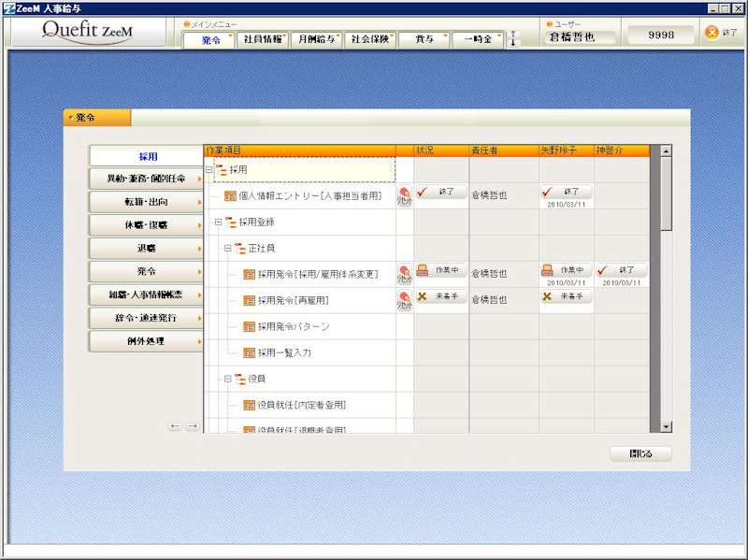The image size is (748, 560).
Task: Click the 採用登録 folder icon
Action: click(231, 223)
